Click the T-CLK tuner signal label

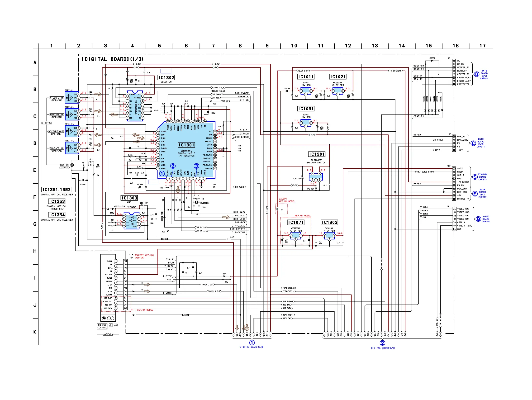170,260
